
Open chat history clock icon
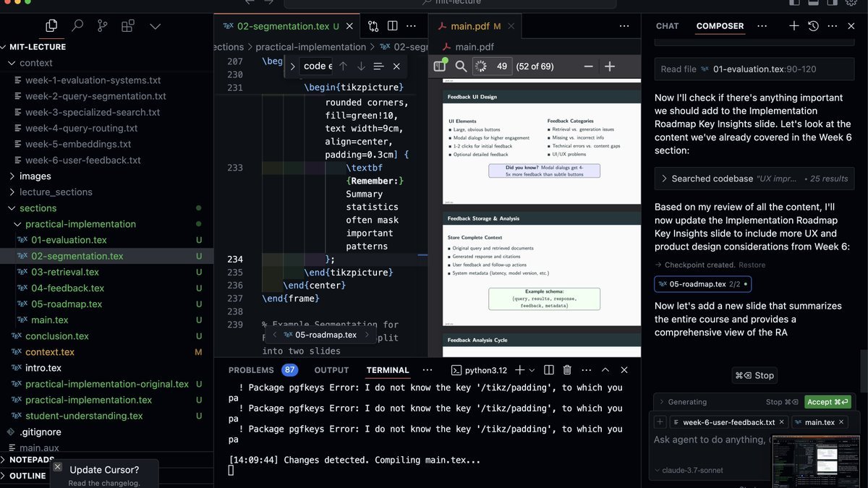(x=814, y=26)
